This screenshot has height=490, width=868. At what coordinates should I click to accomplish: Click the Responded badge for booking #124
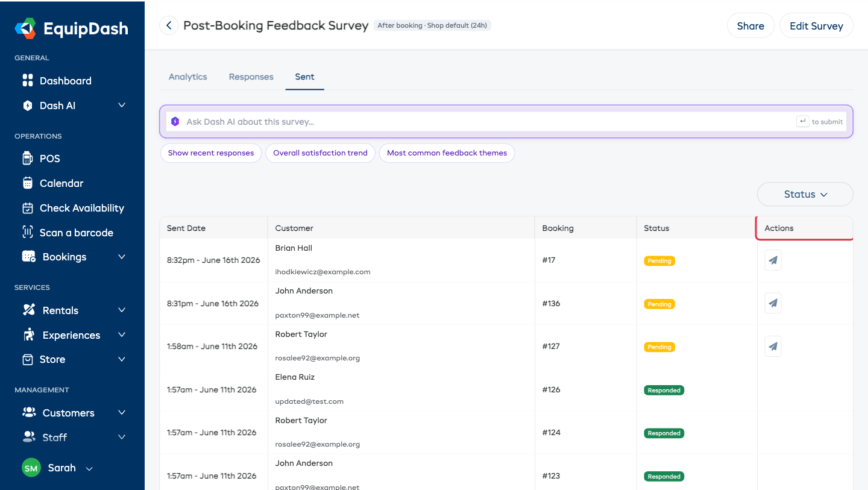click(664, 433)
